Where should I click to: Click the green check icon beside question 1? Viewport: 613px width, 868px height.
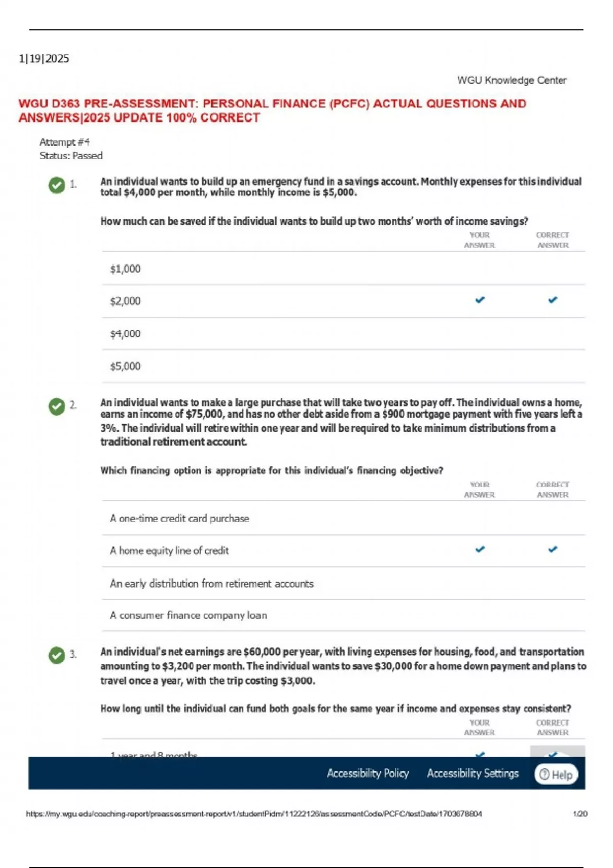pyautogui.click(x=57, y=185)
